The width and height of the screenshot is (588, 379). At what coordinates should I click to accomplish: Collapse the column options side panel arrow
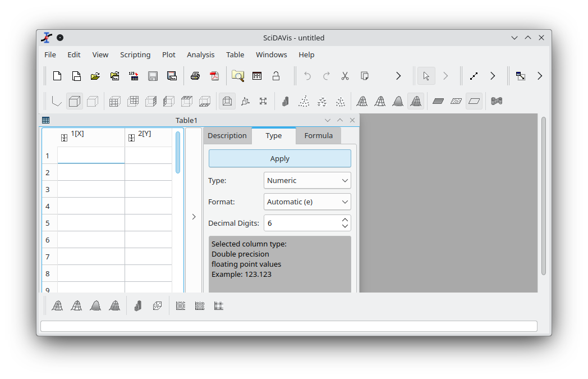(x=194, y=217)
